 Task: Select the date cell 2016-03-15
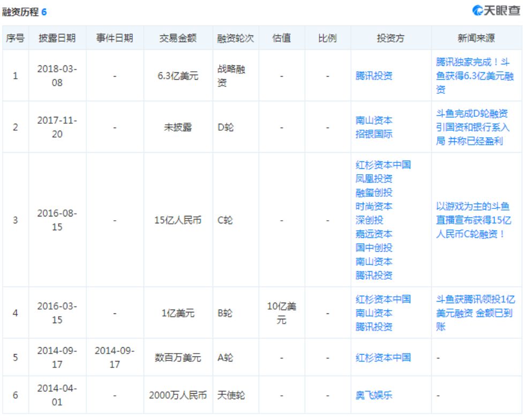click(x=57, y=313)
